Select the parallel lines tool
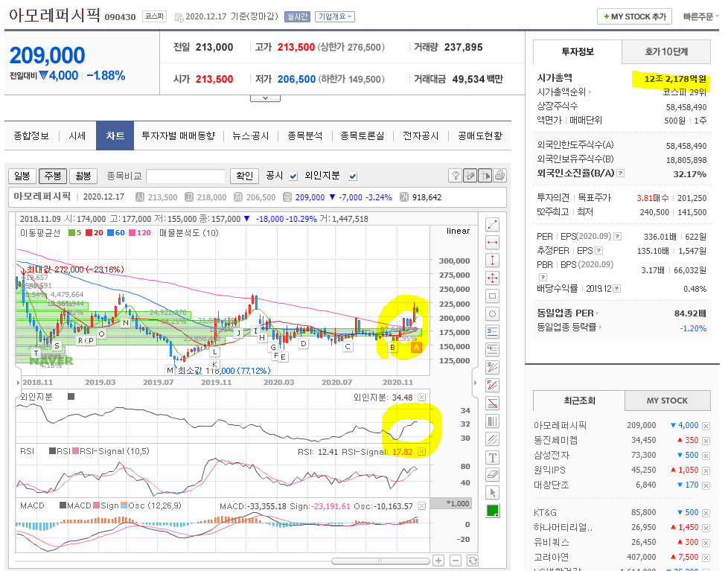Screen dimensions: 728x571 (492, 438)
